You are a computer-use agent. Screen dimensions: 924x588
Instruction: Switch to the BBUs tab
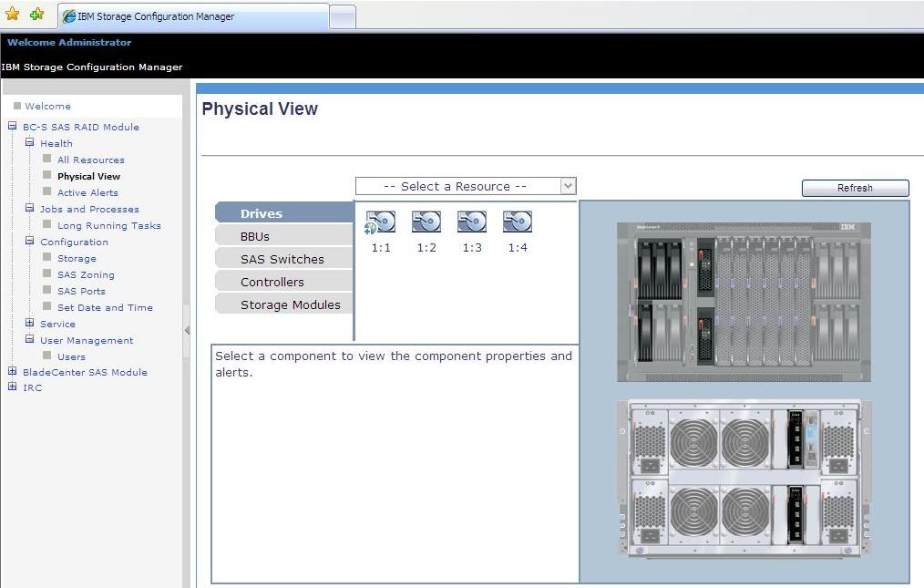[x=284, y=236]
